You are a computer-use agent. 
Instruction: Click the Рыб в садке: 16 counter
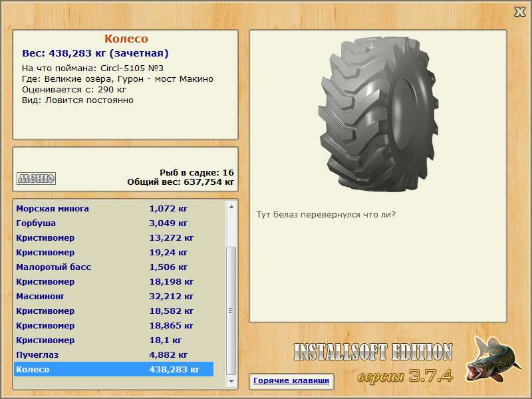(197, 173)
